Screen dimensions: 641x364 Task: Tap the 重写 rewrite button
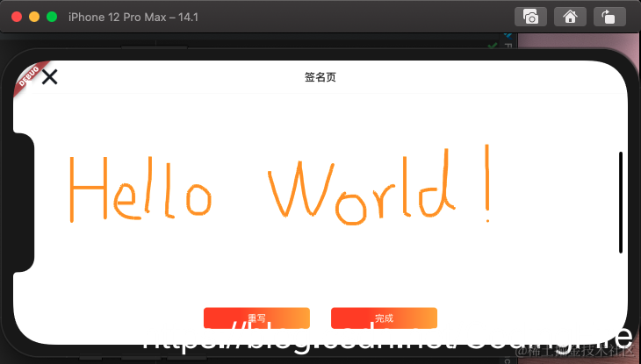[256, 318]
